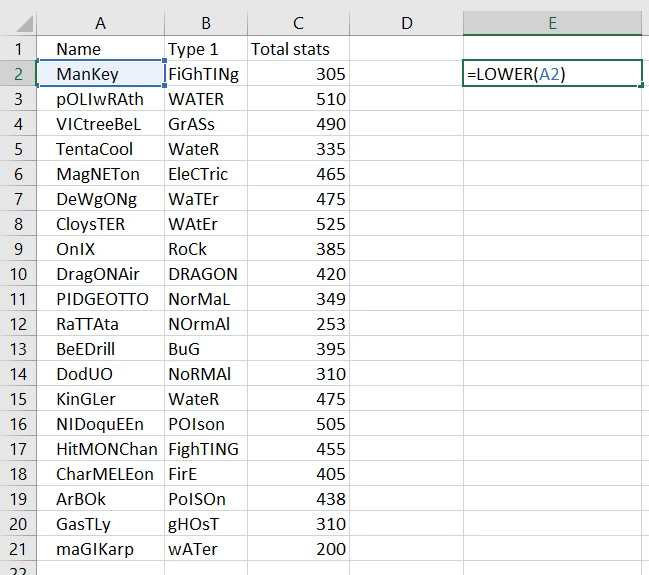Click the total stats value 490

coord(298,124)
